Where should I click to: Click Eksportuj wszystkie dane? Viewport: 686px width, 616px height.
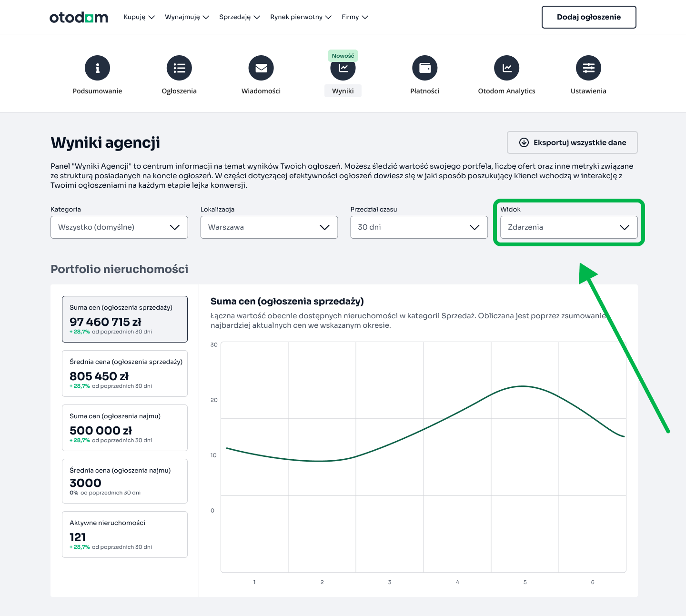[x=572, y=142]
